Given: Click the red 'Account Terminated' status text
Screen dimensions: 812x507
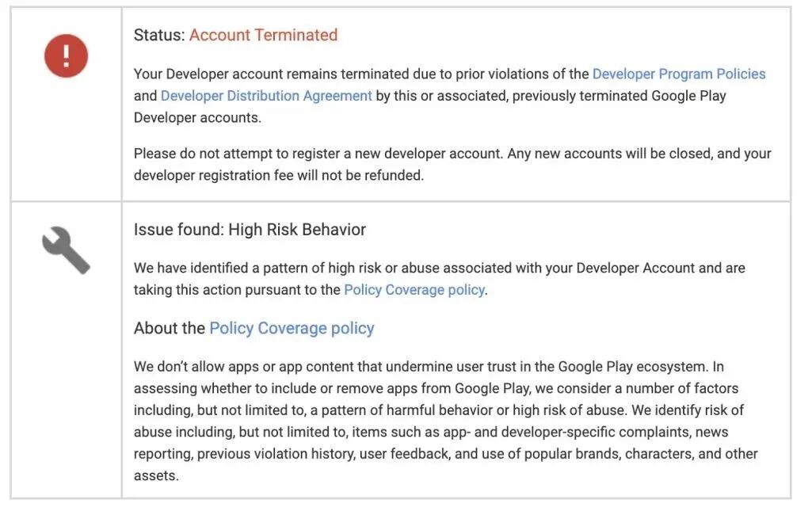Looking at the screenshot, I should pyautogui.click(x=263, y=35).
